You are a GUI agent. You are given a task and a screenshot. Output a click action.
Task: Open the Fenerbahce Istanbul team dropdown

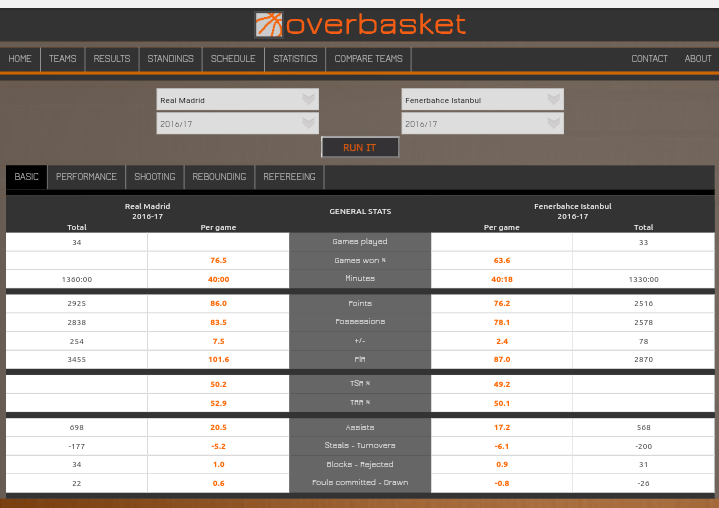point(482,99)
